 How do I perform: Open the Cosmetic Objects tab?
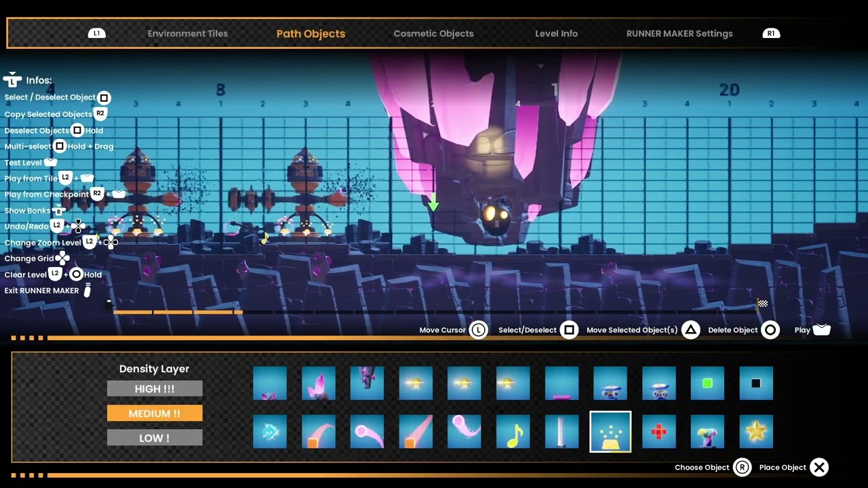click(x=433, y=33)
